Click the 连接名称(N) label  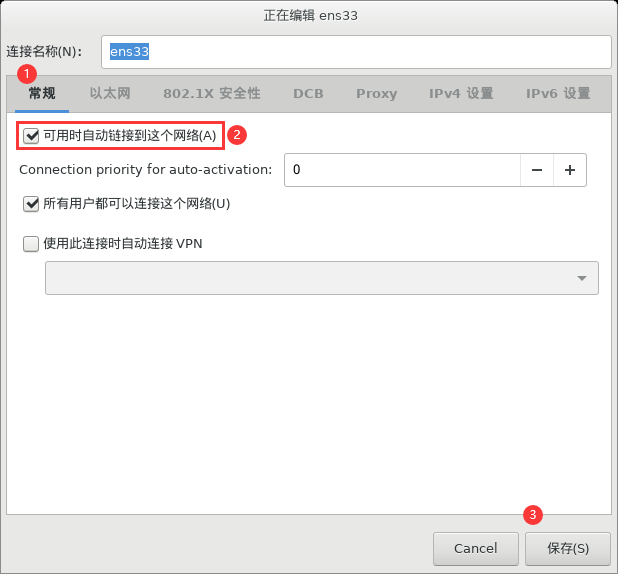point(48,51)
